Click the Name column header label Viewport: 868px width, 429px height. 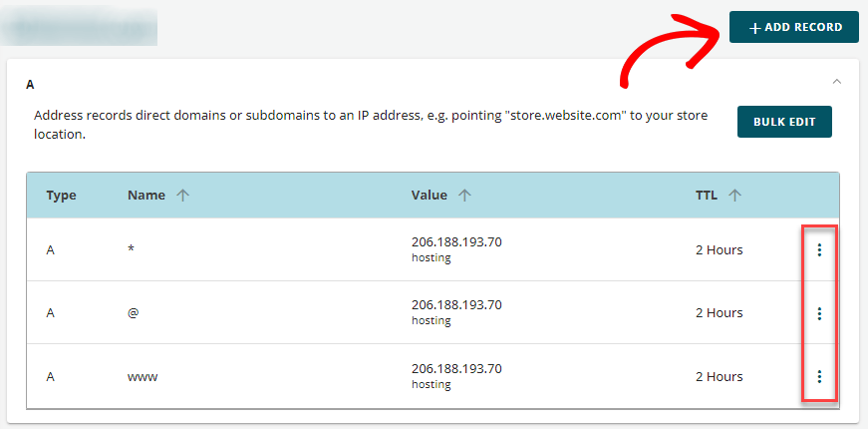145,196
